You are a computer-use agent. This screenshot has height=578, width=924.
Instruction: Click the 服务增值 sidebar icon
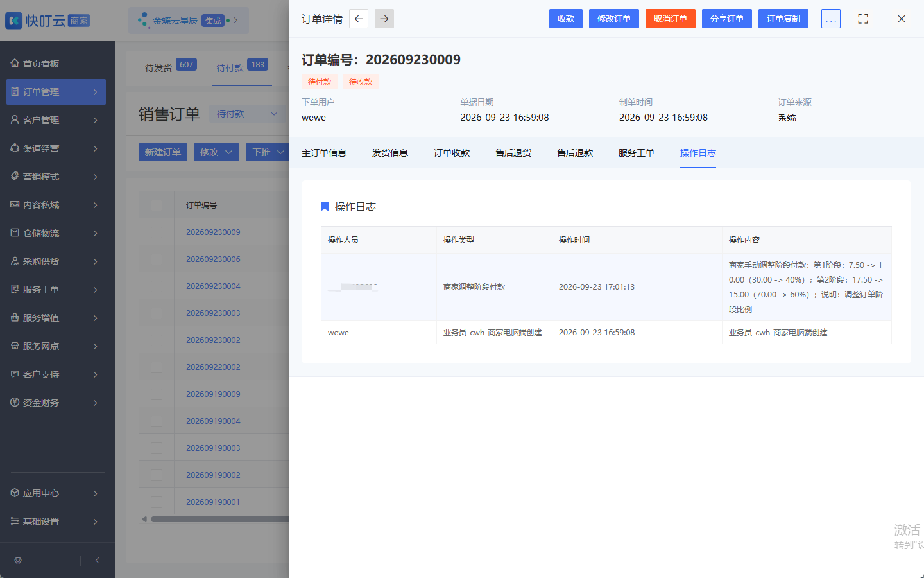[x=15, y=317]
